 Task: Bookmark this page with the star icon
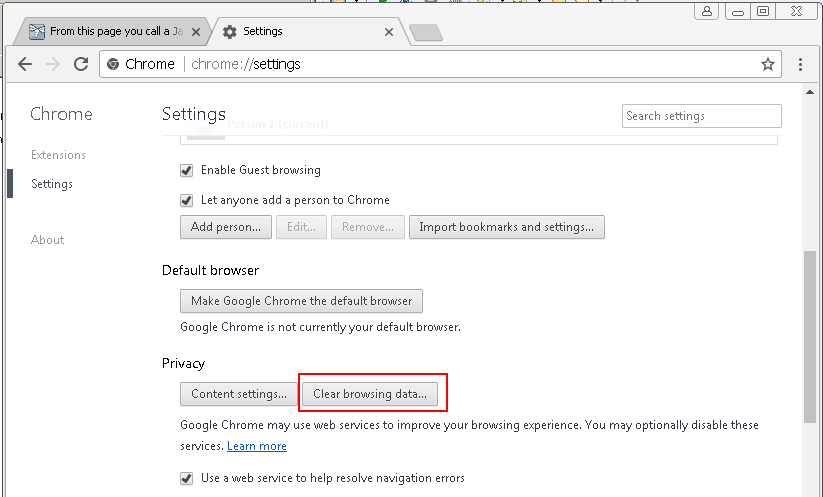click(767, 64)
